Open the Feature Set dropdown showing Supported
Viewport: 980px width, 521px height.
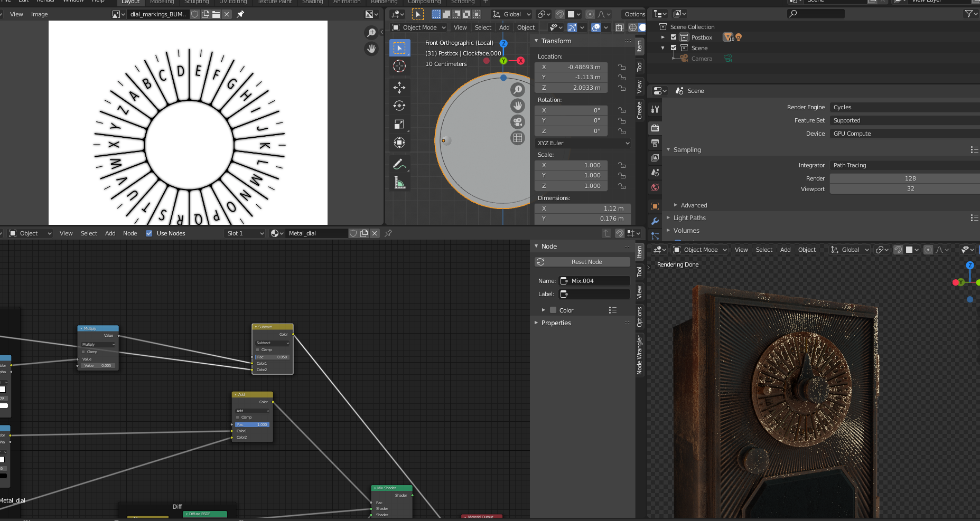(x=904, y=120)
